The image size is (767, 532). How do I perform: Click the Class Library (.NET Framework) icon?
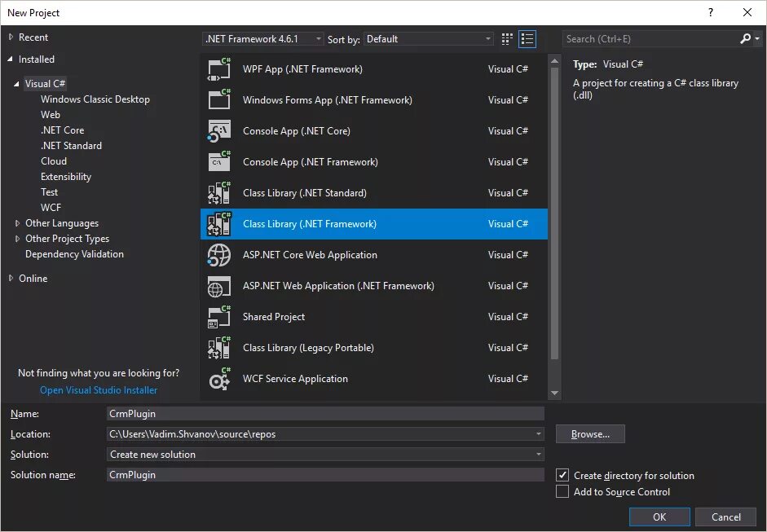click(x=219, y=224)
